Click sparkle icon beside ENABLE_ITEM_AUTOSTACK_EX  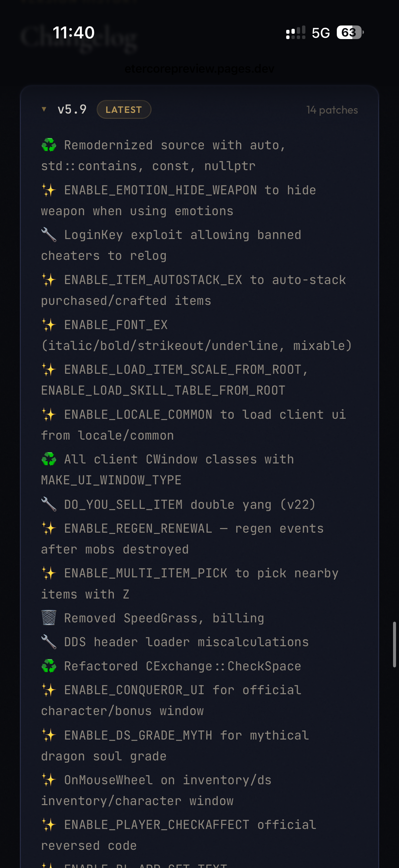(49, 280)
